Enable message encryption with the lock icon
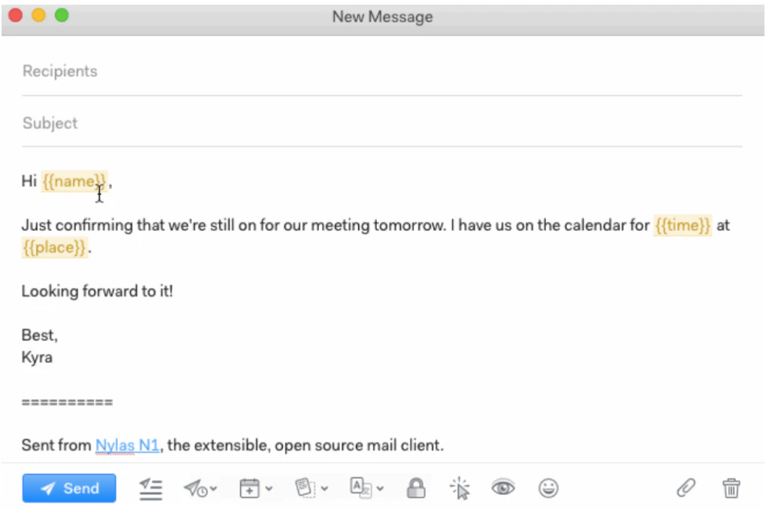This screenshot has height=532, width=773. 416,489
